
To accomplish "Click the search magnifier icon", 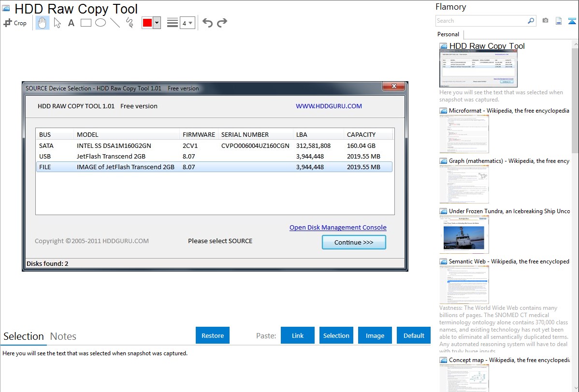I will point(531,21).
